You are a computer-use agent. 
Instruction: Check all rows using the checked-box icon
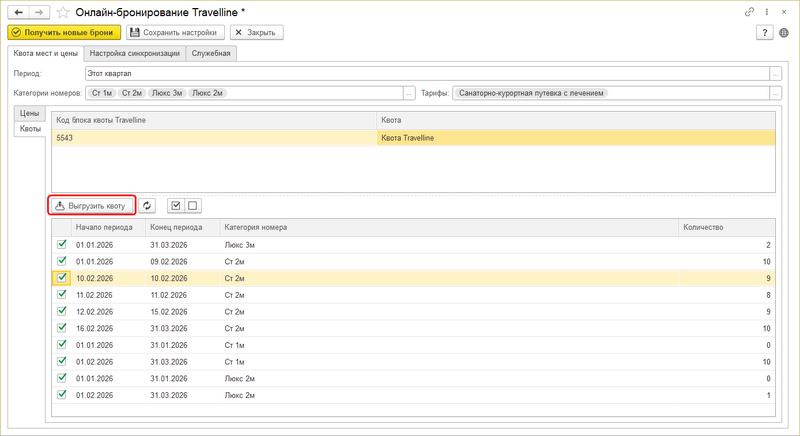(176, 206)
